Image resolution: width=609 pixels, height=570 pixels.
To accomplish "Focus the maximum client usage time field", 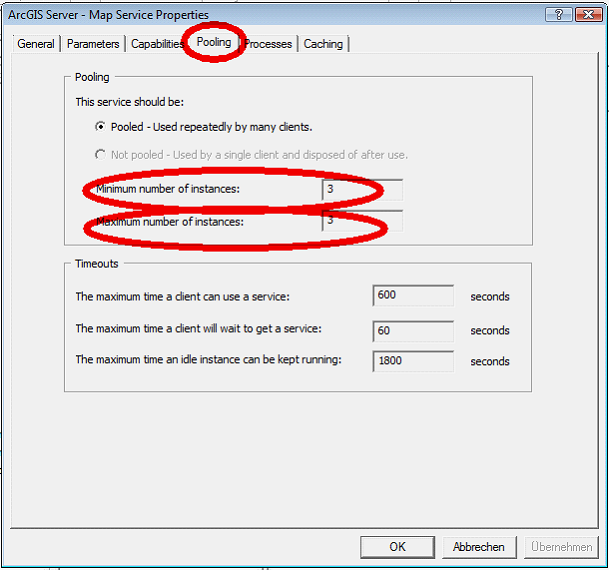I will [413, 295].
